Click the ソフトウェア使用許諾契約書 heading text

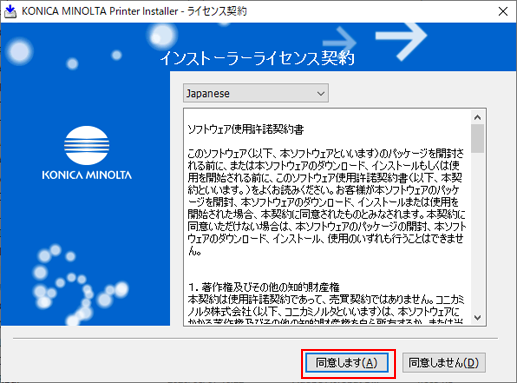tap(246, 129)
